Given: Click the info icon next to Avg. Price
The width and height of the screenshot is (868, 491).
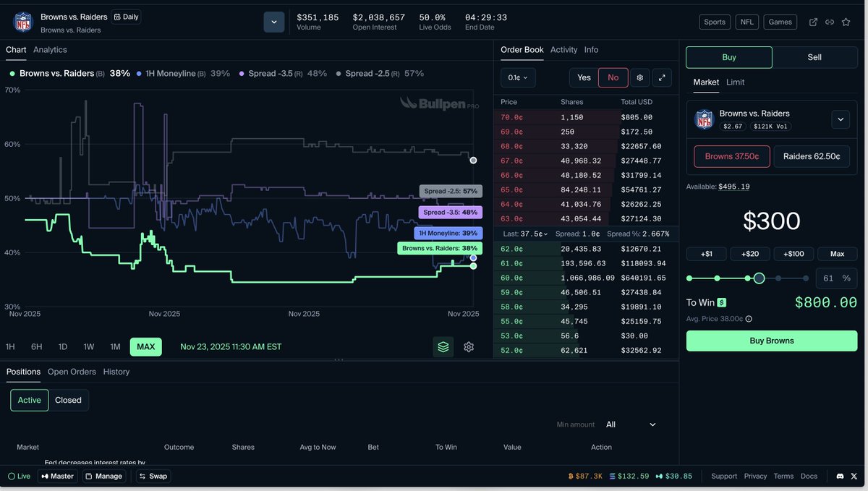Looking at the screenshot, I should (x=749, y=319).
